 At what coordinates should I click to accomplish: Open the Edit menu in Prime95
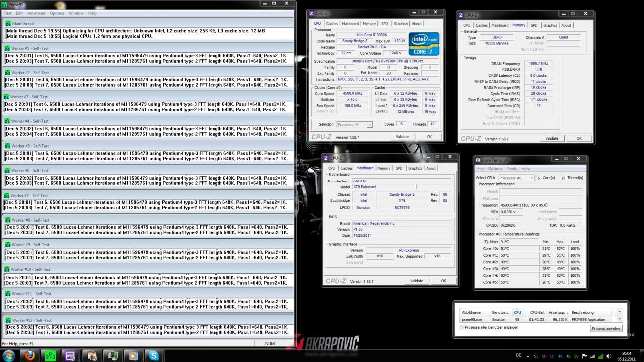tap(19, 13)
